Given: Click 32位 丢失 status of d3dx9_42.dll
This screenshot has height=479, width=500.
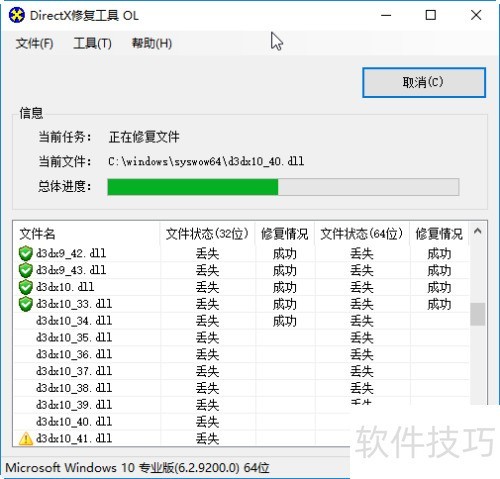Looking at the screenshot, I should pos(207,254).
